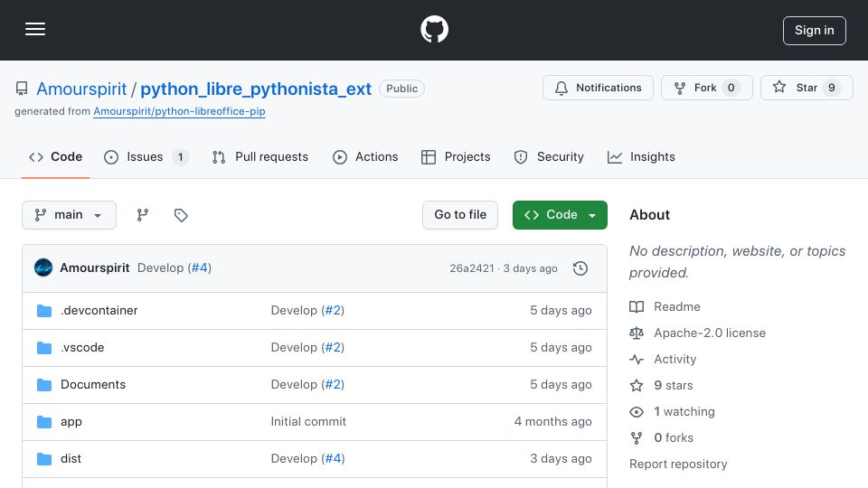Viewport: 868px width, 488px height.
Task: Open the #4 link in the dist row
Action: click(334, 459)
